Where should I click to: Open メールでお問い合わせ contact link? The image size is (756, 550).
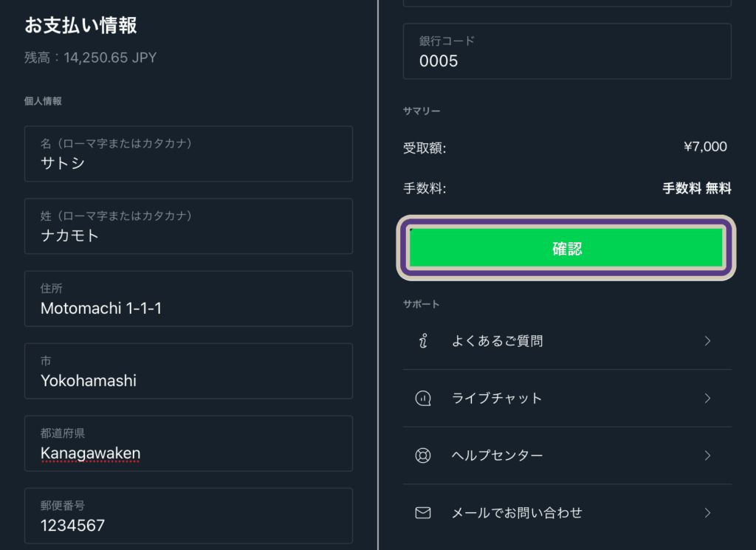tap(567, 513)
